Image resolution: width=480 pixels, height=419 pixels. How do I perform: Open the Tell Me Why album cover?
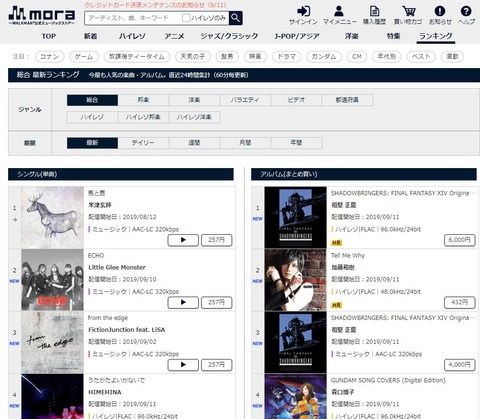coord(296,280)
